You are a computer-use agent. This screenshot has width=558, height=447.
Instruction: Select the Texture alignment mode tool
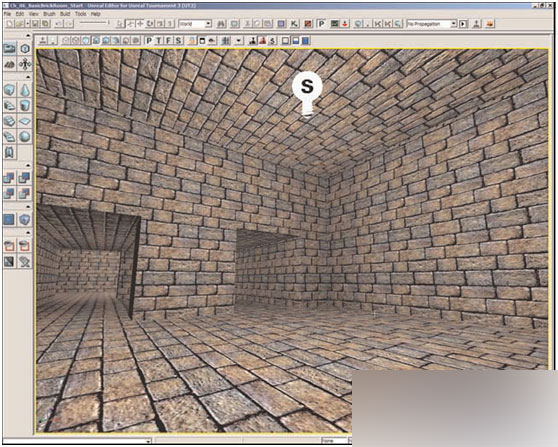pyautogui.click(x=25, y=64)
